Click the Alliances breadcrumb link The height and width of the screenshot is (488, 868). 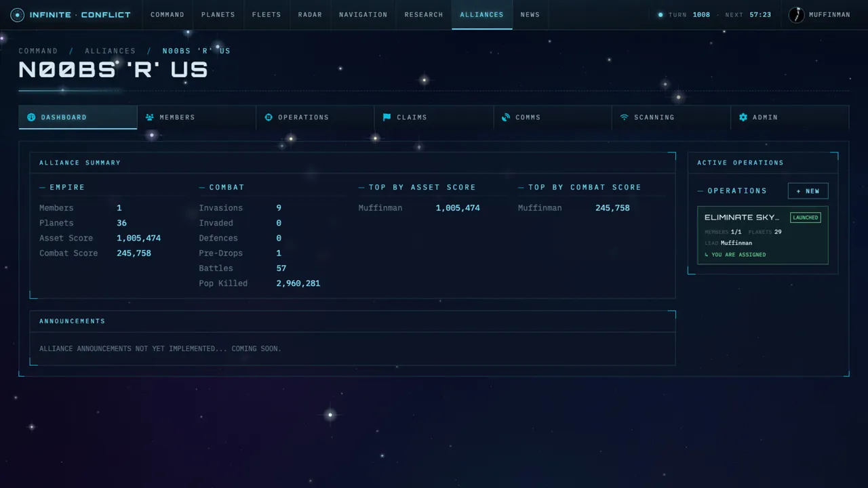[110, 51]
